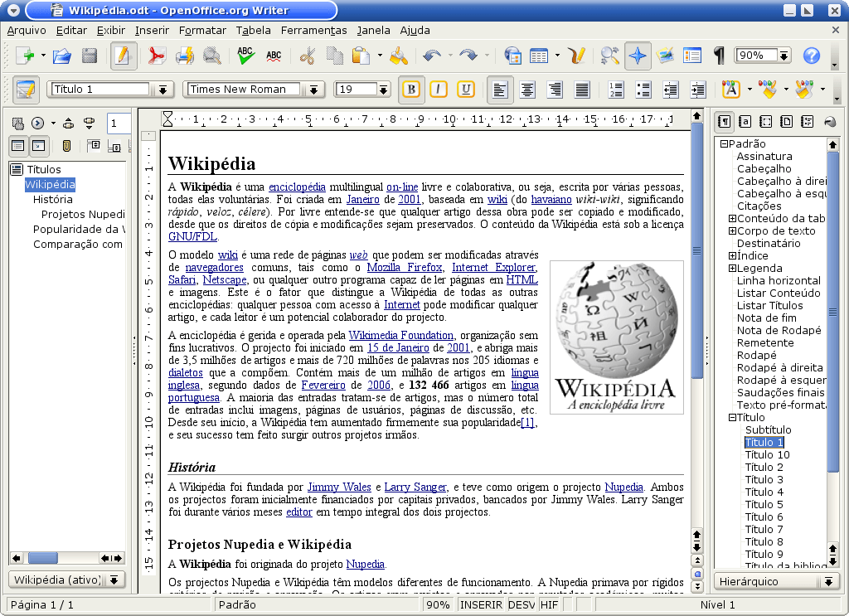Select História heading in Navigator tree

click(52, 199)
